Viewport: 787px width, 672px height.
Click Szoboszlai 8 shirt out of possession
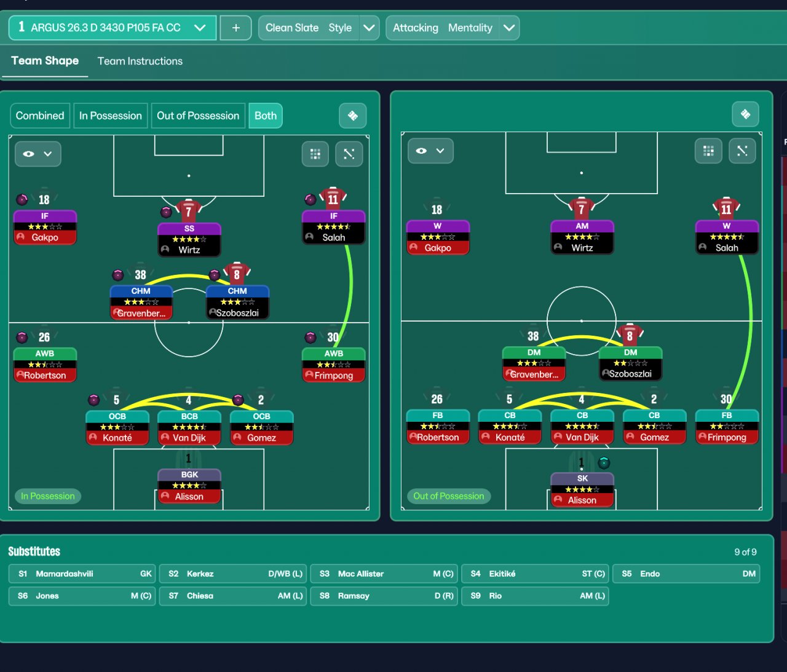tap(630, 336)
